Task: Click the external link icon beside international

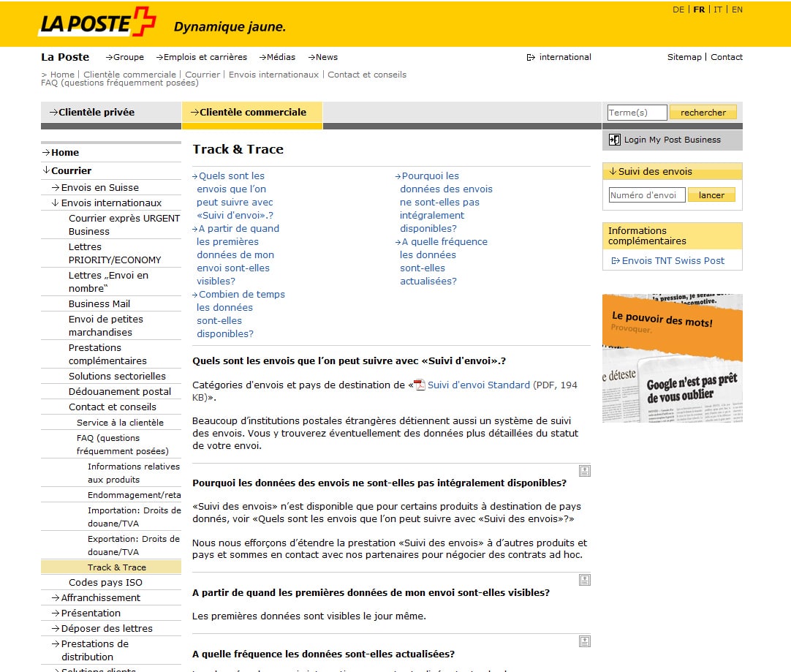Action: click(x=531, y=58)
